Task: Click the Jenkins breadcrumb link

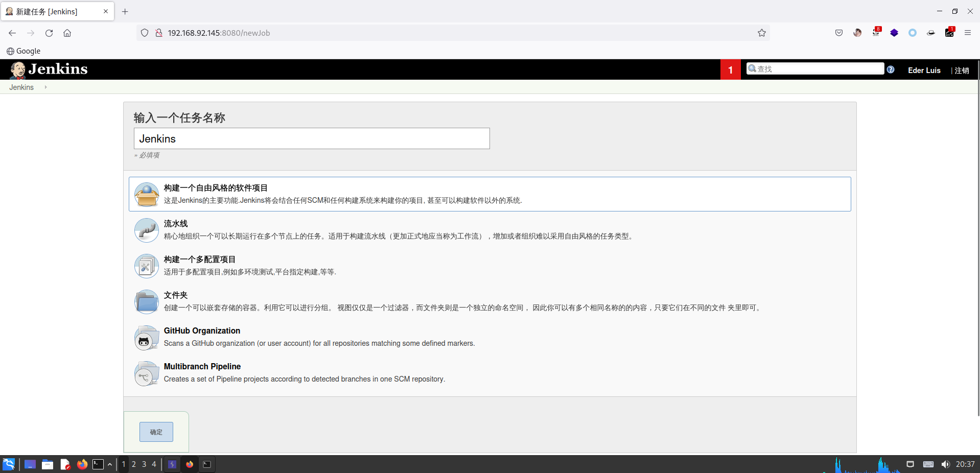Action: 21,87
